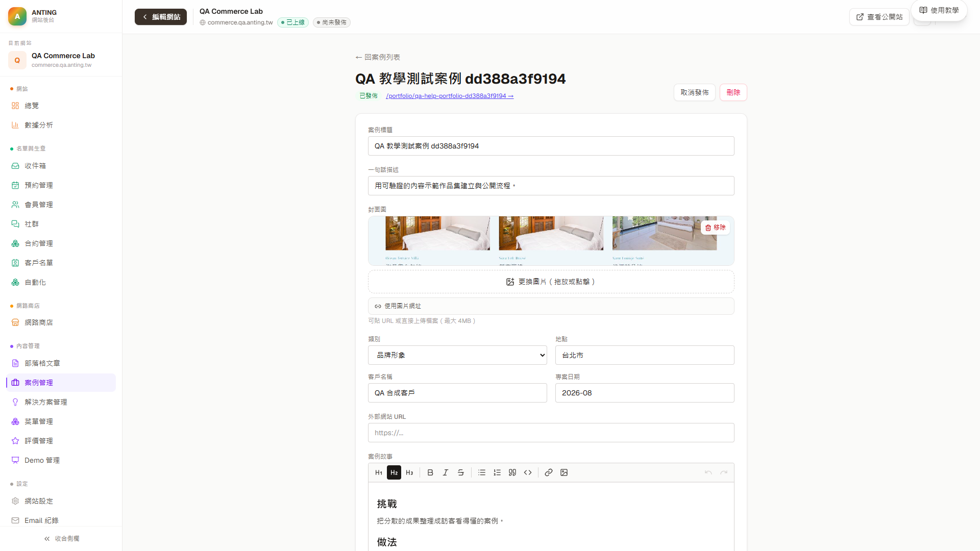The image size is (980, 551).
Task: Open 數據分析 analytics page
Action: click(x=61, y=125)
